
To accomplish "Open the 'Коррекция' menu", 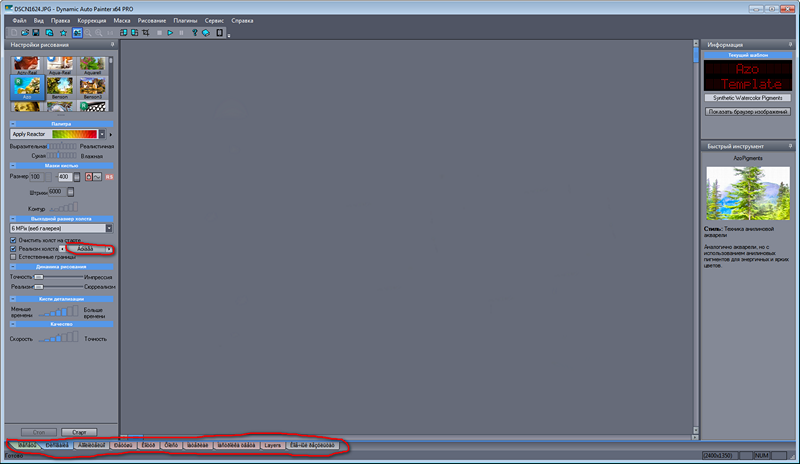I will (92, 20).
